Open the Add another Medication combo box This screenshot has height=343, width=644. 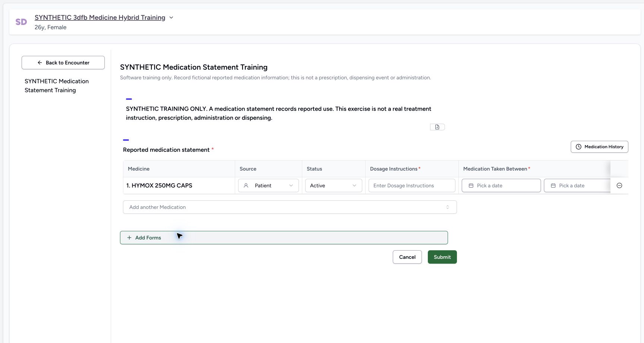290,207
